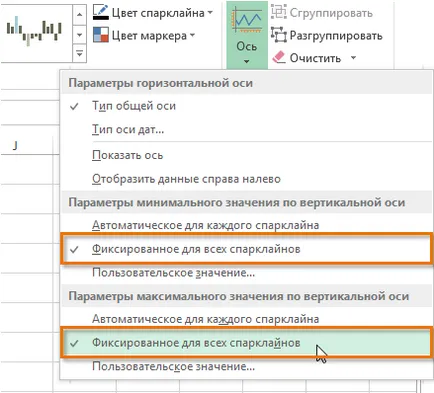Select the sparkline style thumbnail

click(x=34, y=32)
